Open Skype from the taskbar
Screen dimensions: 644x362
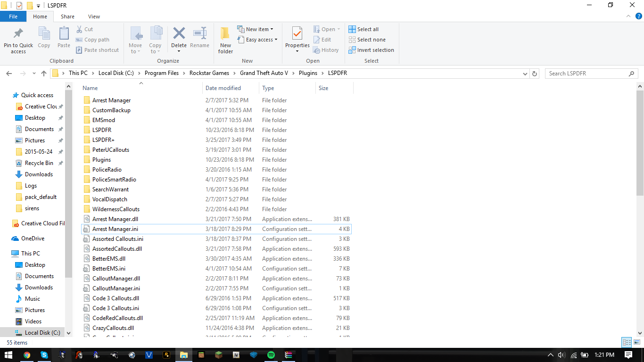point(44,355)
